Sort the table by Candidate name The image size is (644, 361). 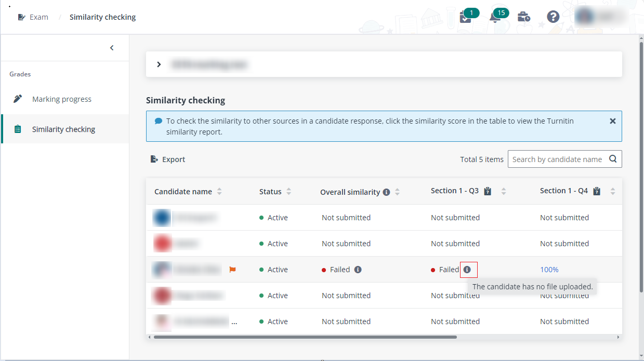(219, 192)
